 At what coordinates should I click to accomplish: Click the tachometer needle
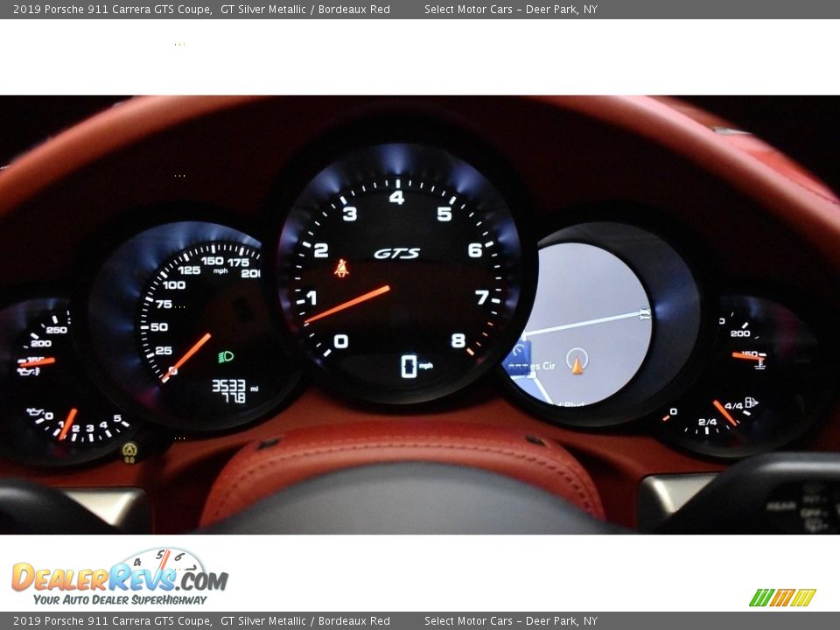click(x=347, y=305)
